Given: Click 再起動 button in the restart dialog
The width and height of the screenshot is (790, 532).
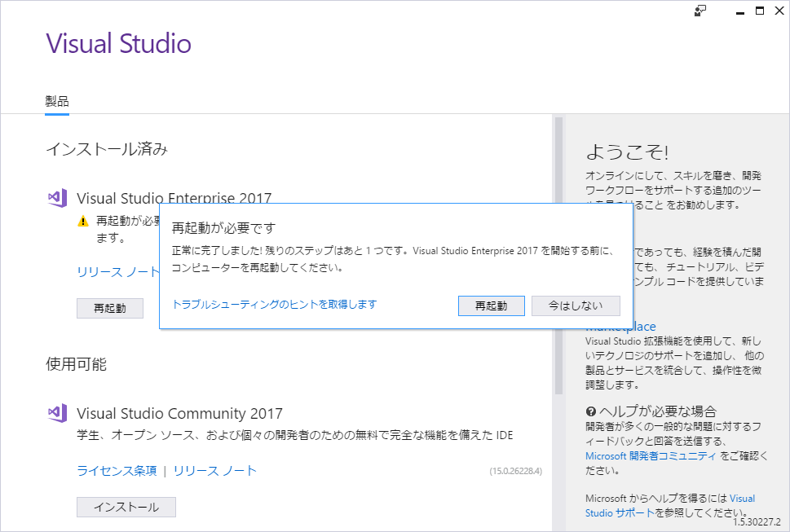Looking at the screenshot, I should pyautogui.click(x=492, y=306).
